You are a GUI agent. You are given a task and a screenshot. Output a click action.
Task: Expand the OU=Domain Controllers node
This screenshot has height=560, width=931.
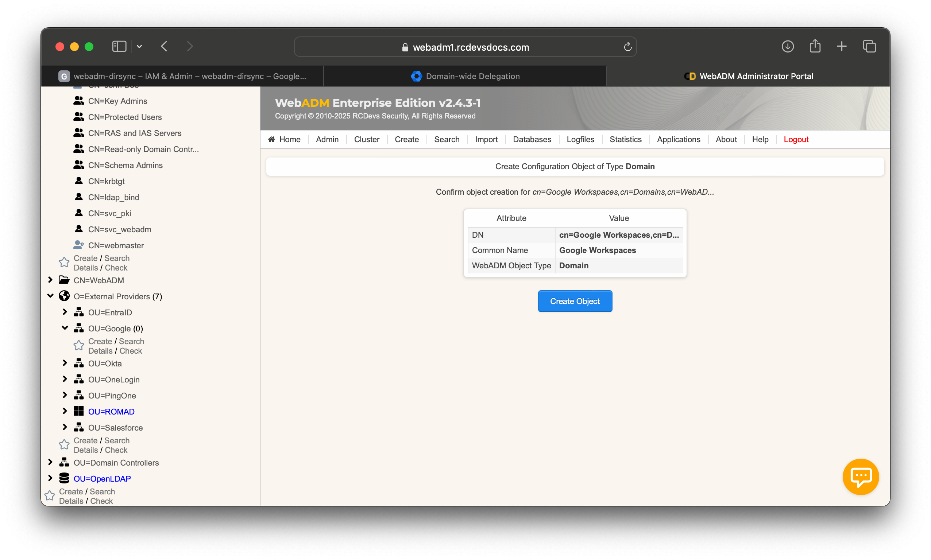click(50, 462)
